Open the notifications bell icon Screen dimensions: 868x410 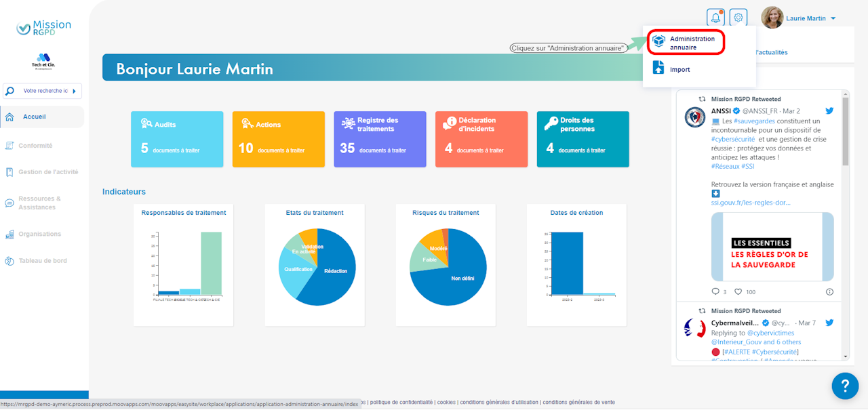[x=715, y=18]
